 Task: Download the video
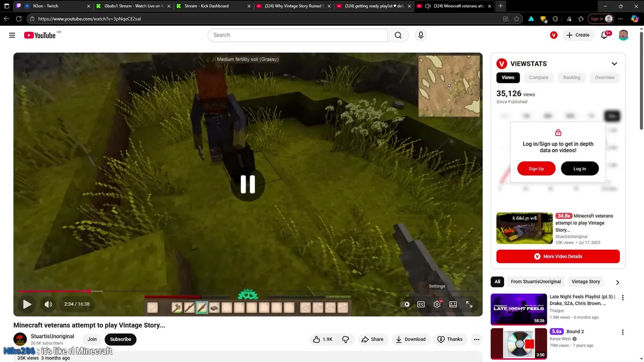411,339
